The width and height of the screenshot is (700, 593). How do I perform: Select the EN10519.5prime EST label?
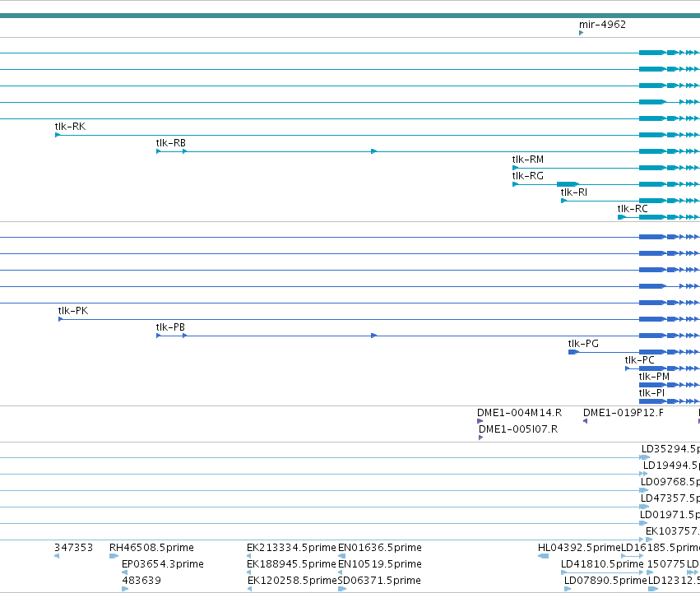tap(379, 564)
